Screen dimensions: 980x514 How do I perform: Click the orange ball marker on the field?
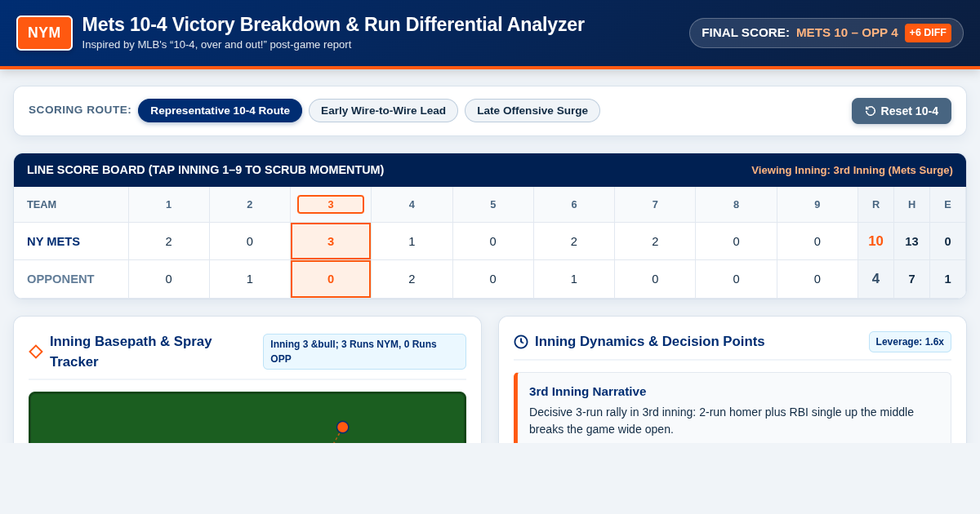tap(343, 427)
